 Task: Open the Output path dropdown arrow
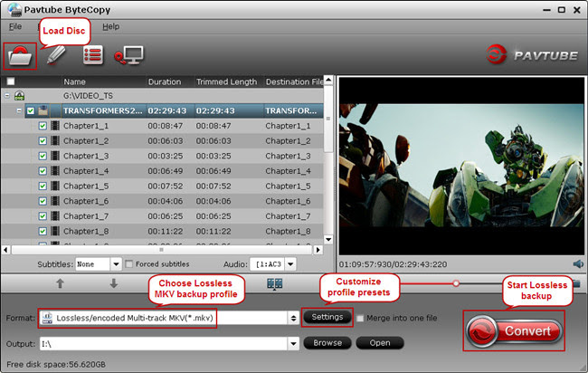pyautogui.click(x=293, y=343)
